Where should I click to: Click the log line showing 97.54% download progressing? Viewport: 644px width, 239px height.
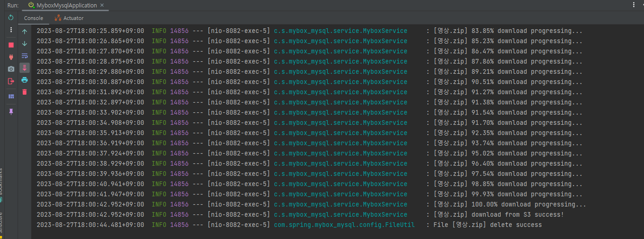pyautogui.click(x=310, y=174)
